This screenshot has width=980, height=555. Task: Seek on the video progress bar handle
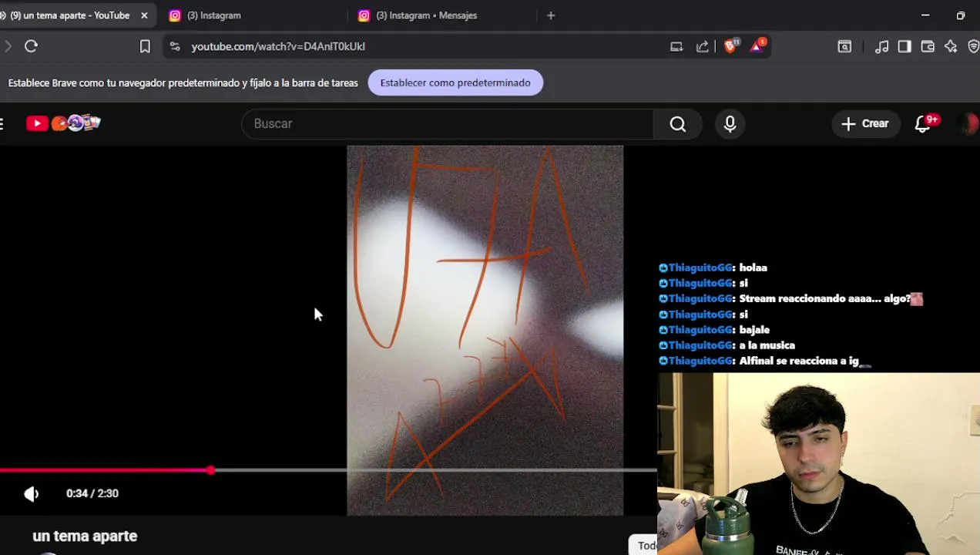[x=211, y=469]
